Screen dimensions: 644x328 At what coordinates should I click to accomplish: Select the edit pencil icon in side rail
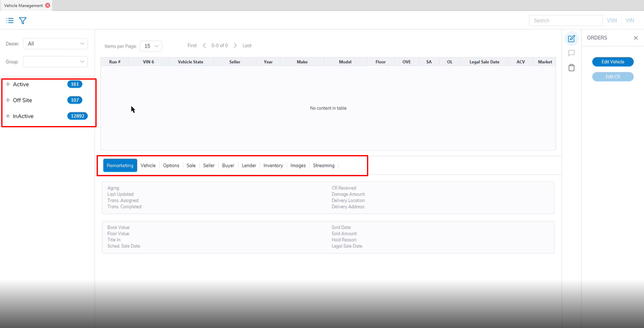tap(571, 39)
